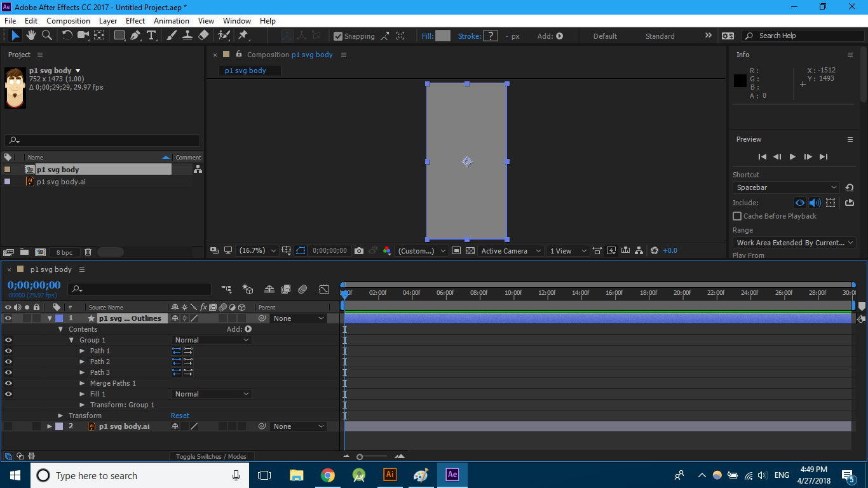
Task: Select the Standard workspace
Action: 660,36
